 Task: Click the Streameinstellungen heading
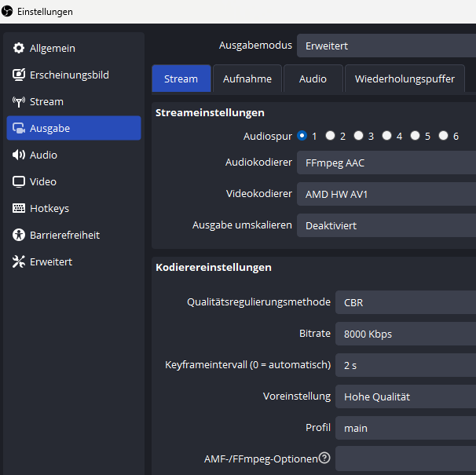tap(210, 112)
